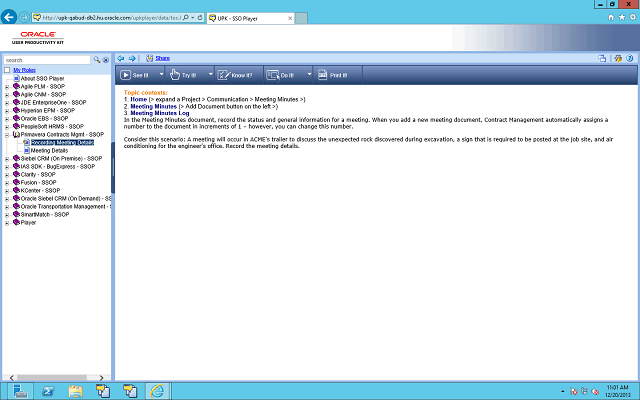The height and width of the screenshot is (400, 640).
Task: Open the Preferences icon at top right
Action: (619, 59)
